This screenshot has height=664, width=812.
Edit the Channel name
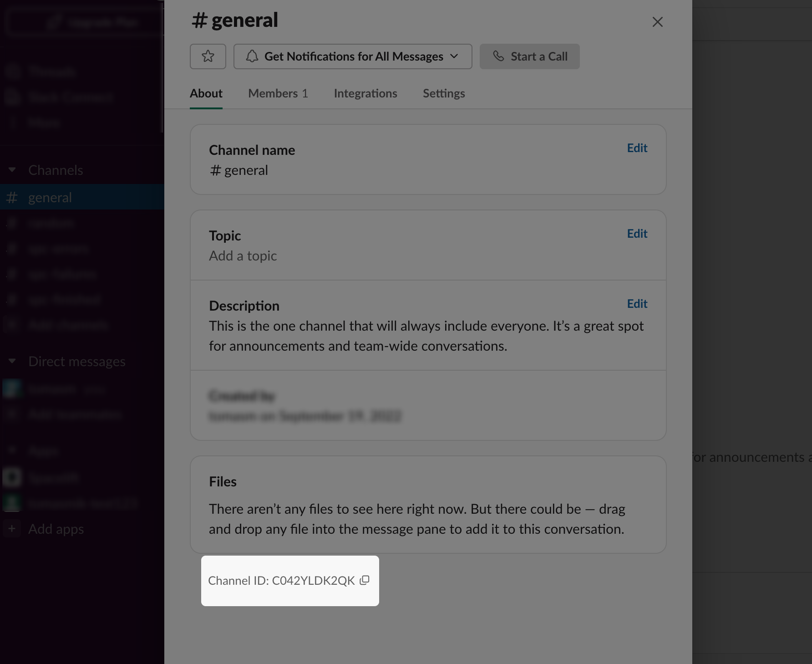(x=636, y=148)
